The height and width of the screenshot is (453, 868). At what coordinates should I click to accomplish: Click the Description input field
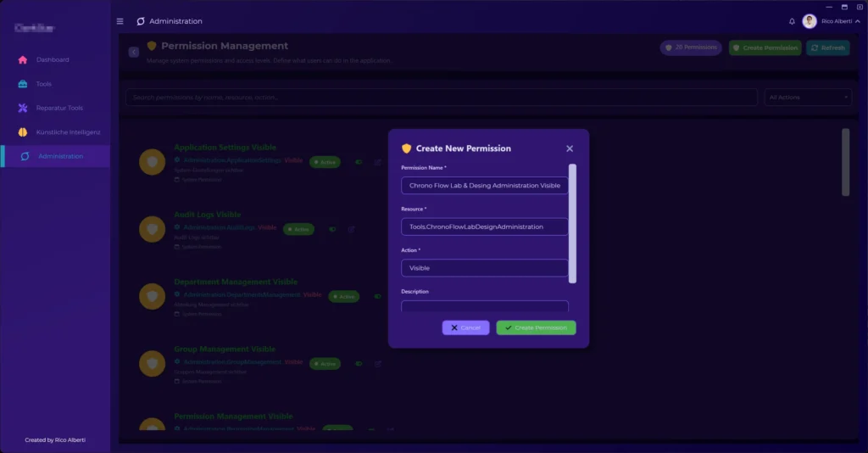click(484, 306)
